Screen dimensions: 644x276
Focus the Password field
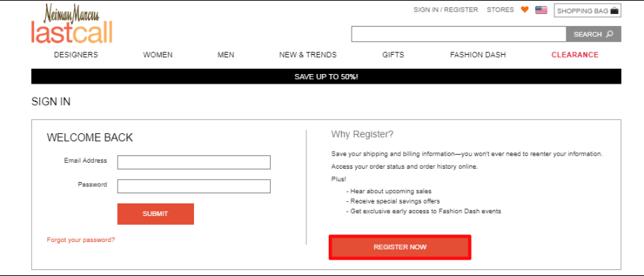(x=194, y=186)
